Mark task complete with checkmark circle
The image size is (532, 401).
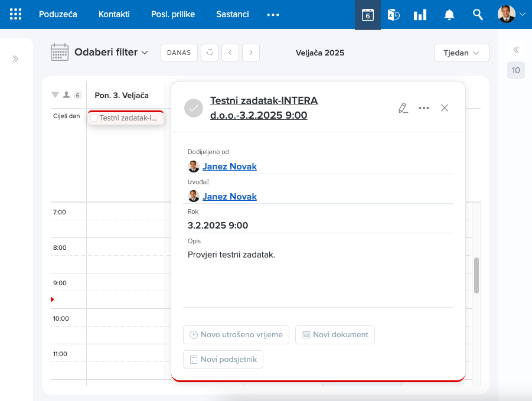pyautogui.click(x=194, y=108)
